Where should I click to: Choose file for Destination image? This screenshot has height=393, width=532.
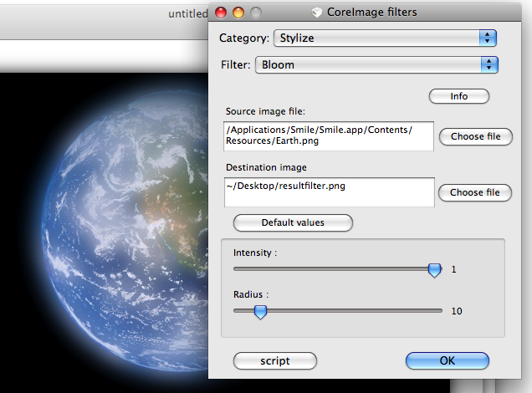point(475,192)
